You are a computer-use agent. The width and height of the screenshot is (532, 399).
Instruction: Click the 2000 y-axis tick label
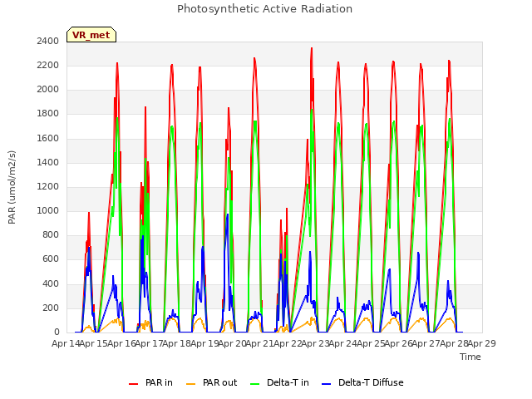click(x=48, y=90)
